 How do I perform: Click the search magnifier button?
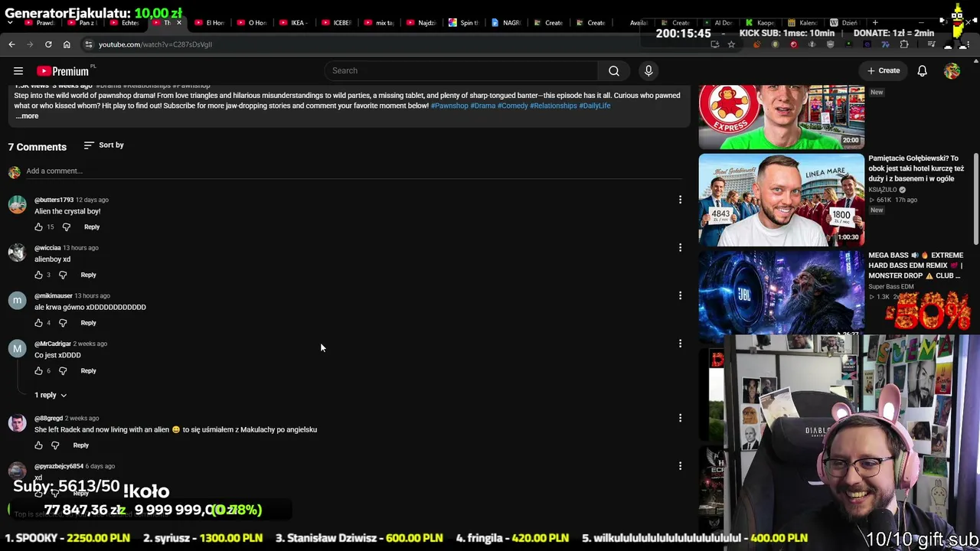click(614, 71)
